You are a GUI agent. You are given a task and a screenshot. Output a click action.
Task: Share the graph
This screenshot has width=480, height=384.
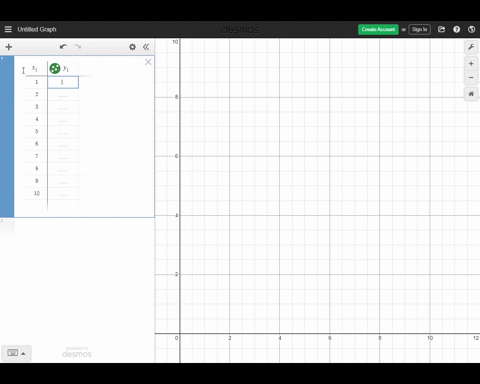click(x=441, y=29)
